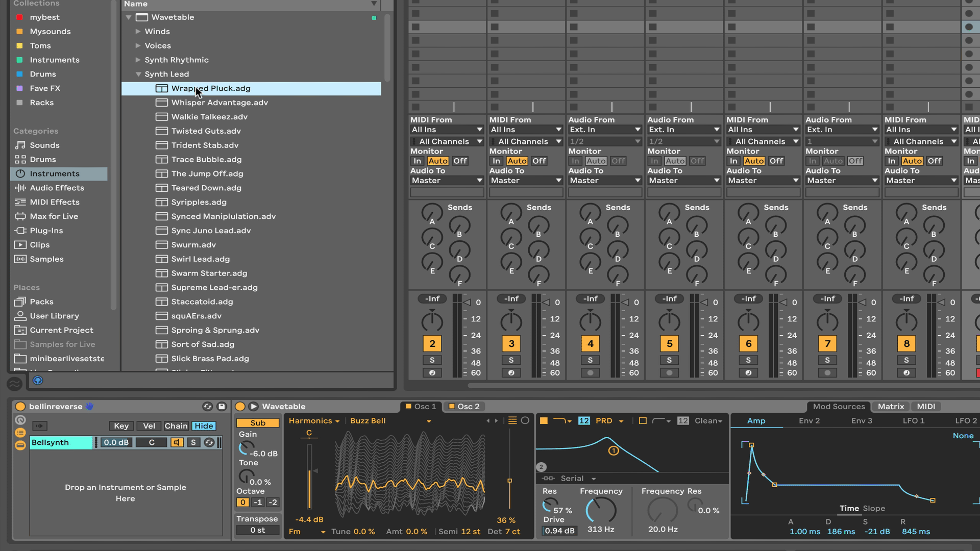The width and height of the screenshot is (980, 551).
Task: Click the wavetable position slider at 36%
Action: coord(509,480)
